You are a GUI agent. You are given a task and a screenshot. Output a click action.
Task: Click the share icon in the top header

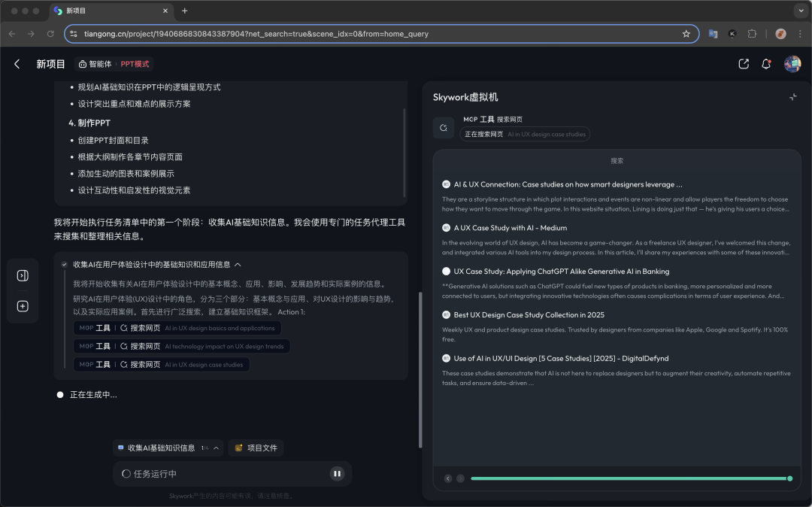[x=744, y=65]
